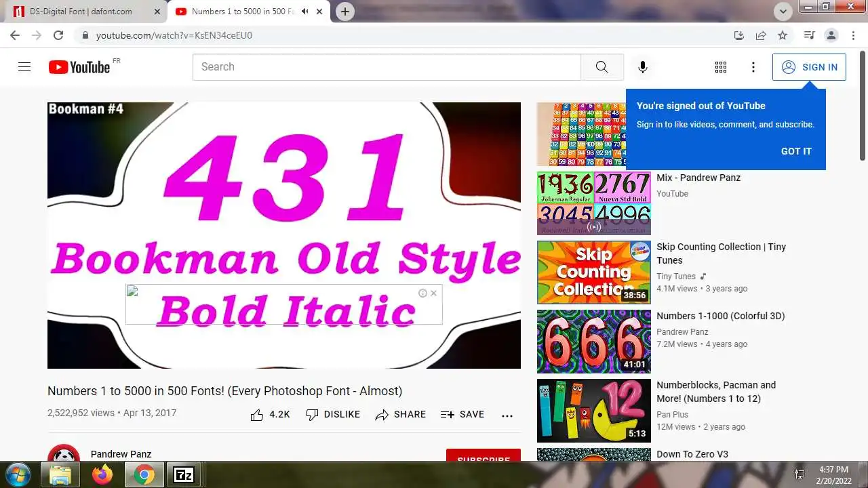
Task: Share this page from address bar
Action: 761,35
